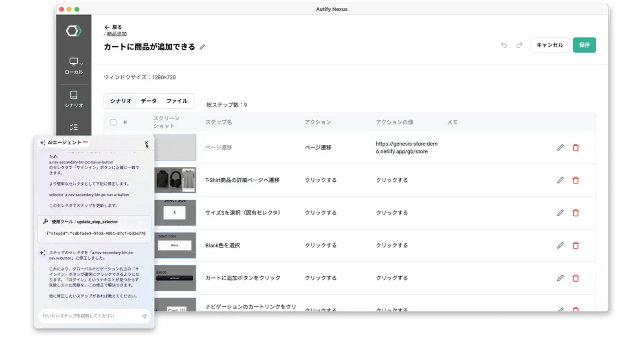Viewport: 644px width, 338px height.
Task: Send the AI agent message with arrow icon
Action: (x=144, y=317)
